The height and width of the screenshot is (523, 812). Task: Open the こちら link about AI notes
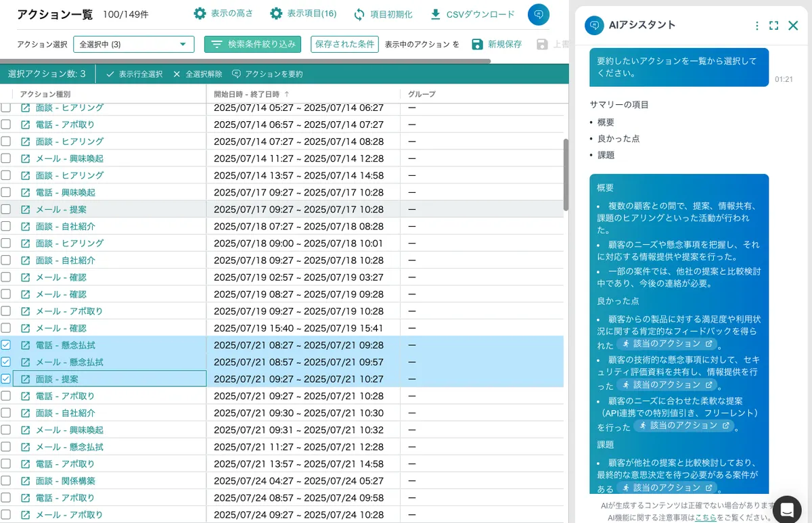(x=704, y=517)
